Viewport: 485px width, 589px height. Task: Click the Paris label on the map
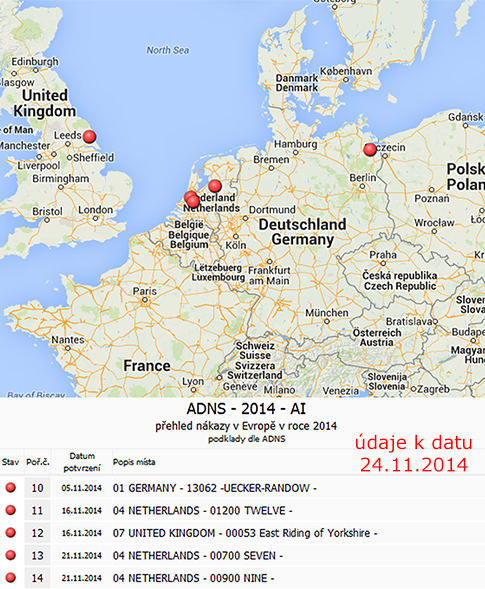pyautogui.click(x=145, y=291)
